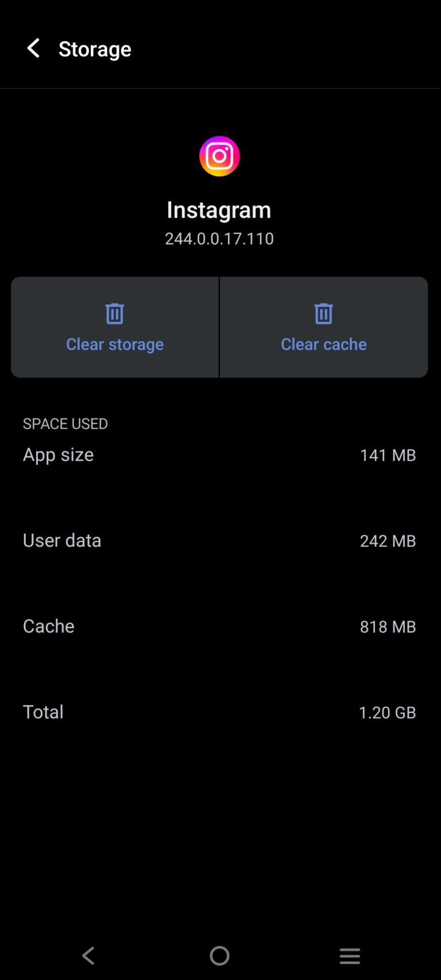Tap the SPACE USED section header
The height and width of the screenshot is (980, 441).
[x=65, y=424]
